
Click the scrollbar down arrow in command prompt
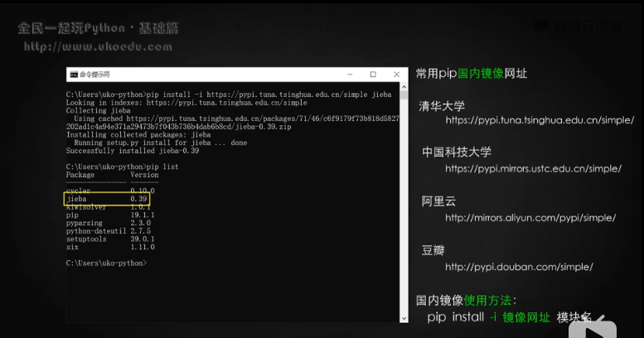pyautogui.click(x=404, y=318)
